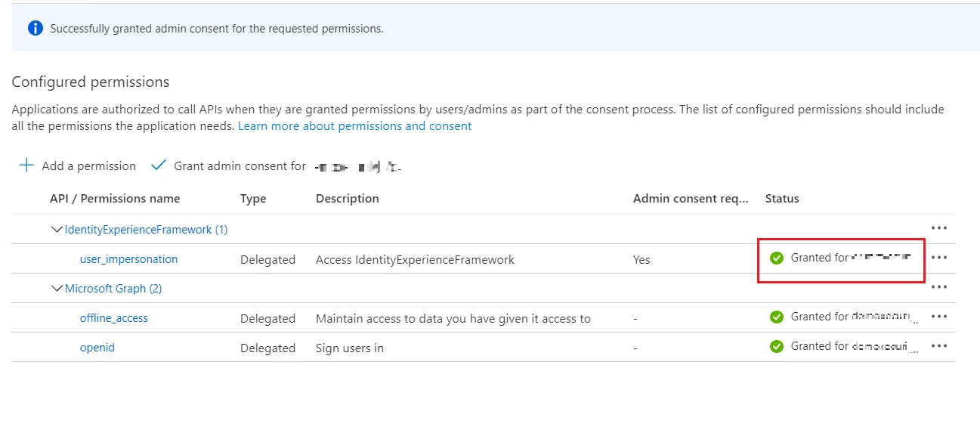Open the more options menu for Microsoft Graph
Image resolution: width=980 pixels, height=430 pixels.
coord(938,286)
